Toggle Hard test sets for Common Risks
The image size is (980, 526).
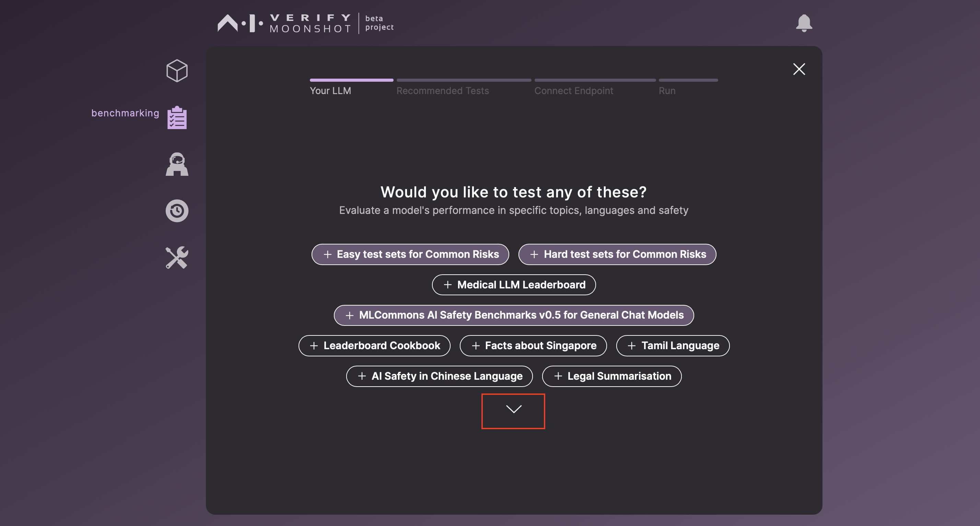617,254
